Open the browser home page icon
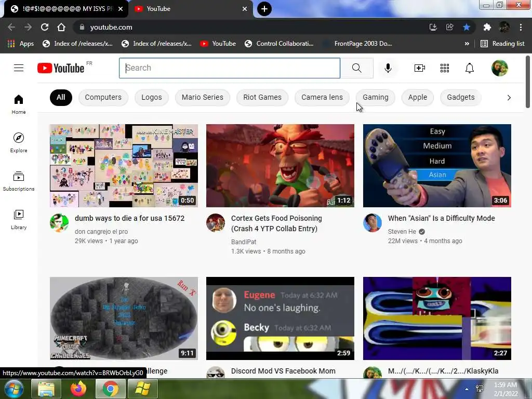 click(61, 27)
